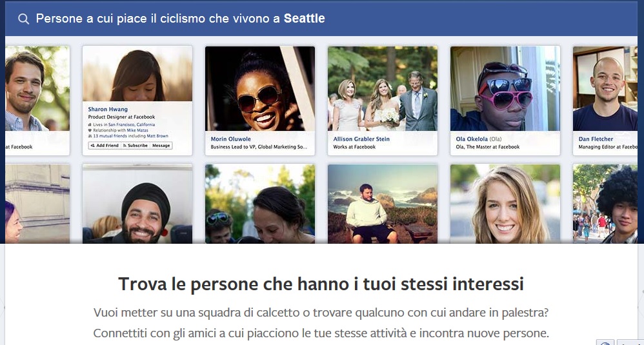Click the Matt Brown mutual friends link

(157, 136)
